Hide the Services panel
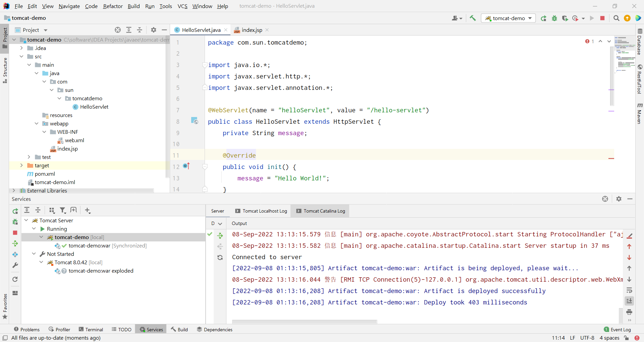Screen dimensions: 644x342 click(x=630, y=199)
